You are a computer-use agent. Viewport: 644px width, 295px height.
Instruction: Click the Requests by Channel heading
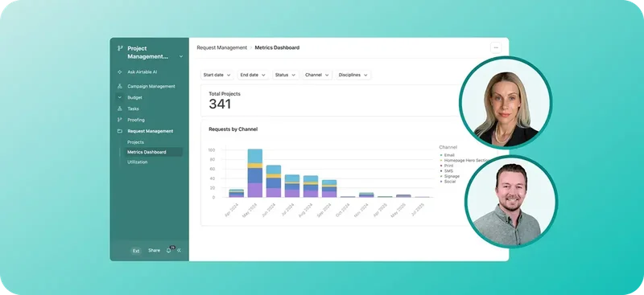(233, 129)
